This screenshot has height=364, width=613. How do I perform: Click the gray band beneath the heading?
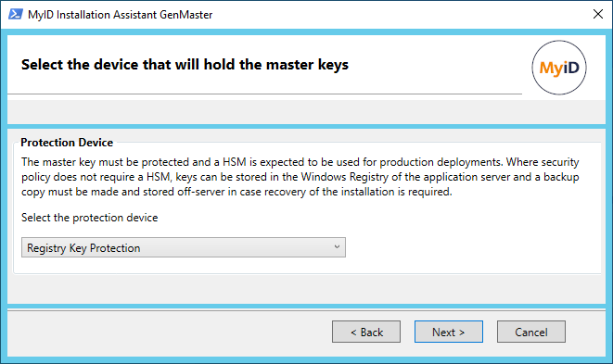coord(306,112)
